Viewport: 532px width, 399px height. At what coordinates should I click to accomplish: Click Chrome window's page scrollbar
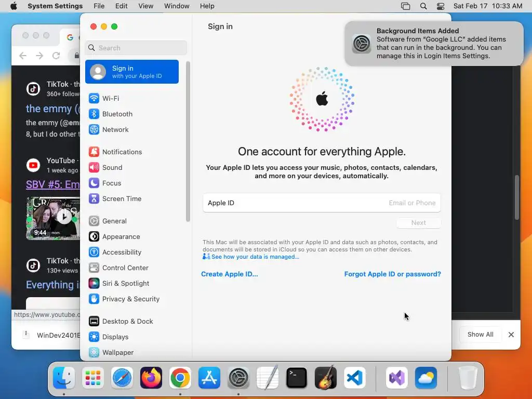(x=517, y=197)
